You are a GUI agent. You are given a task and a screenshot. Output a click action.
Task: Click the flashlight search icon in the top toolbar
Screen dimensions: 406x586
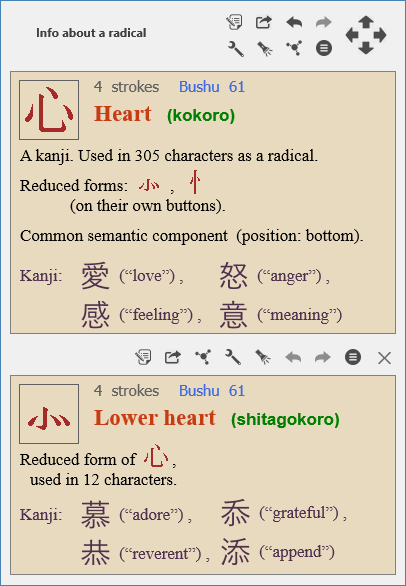pyautogui.click(x=265, y=49)
